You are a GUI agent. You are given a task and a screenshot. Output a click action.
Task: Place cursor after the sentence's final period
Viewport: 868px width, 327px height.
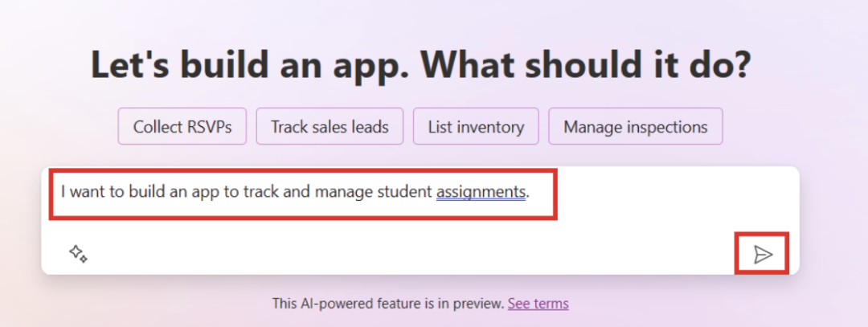[530, 192]
